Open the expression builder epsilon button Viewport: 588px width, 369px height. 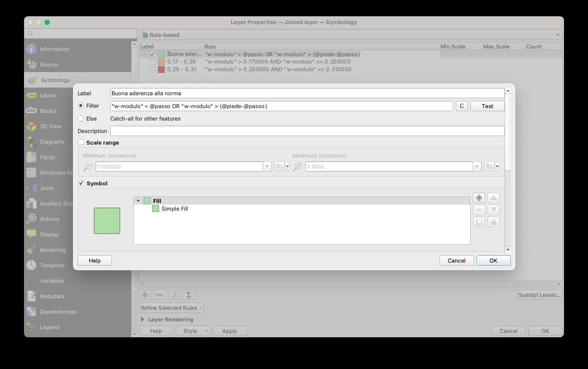tap(461, 106)
